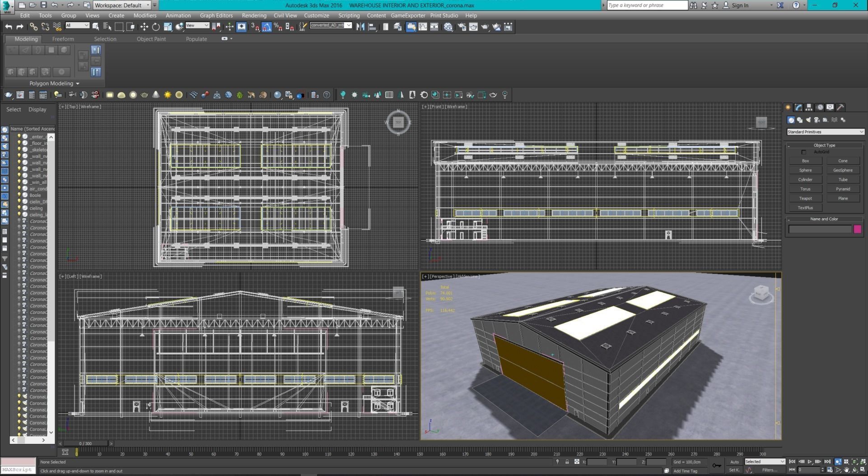Screen dimensions: 868x476
Task: Click the green lightbulb icon in toolbar
Action: coord(343,95)
